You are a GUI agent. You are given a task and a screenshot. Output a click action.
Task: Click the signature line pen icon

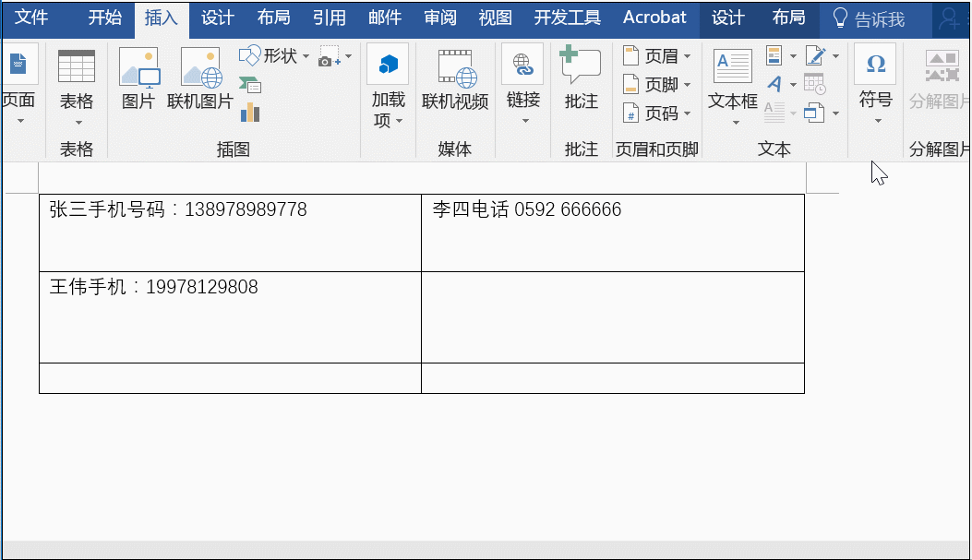click(x=815, y=55)
